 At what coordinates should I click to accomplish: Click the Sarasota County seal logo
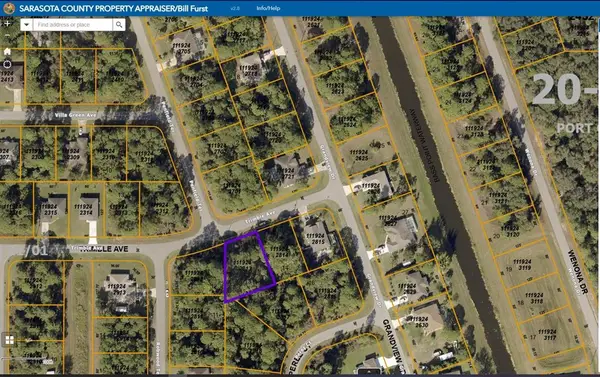(x=9, y=8)
